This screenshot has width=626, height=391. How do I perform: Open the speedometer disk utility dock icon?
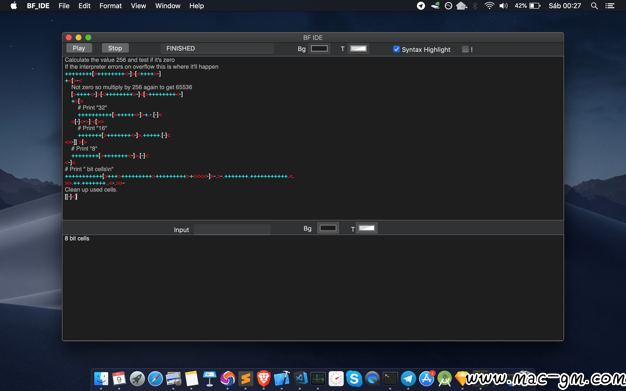[336, 378]
